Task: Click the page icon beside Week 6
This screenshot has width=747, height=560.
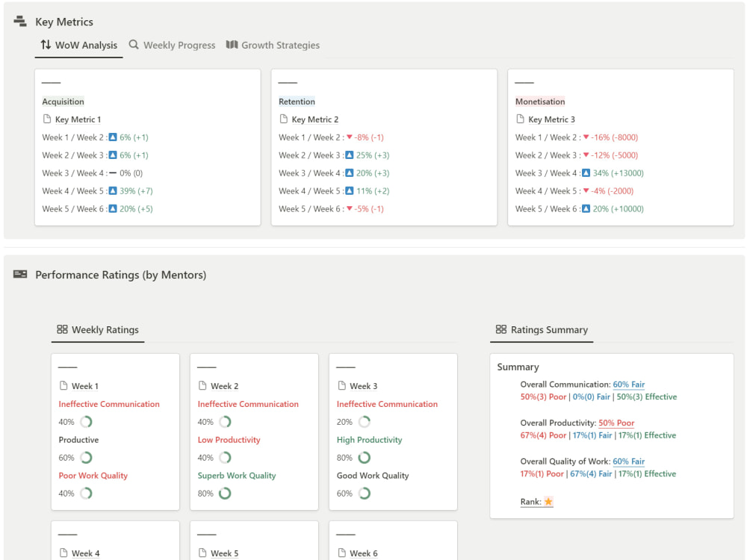Action: [x=344, y=553]
